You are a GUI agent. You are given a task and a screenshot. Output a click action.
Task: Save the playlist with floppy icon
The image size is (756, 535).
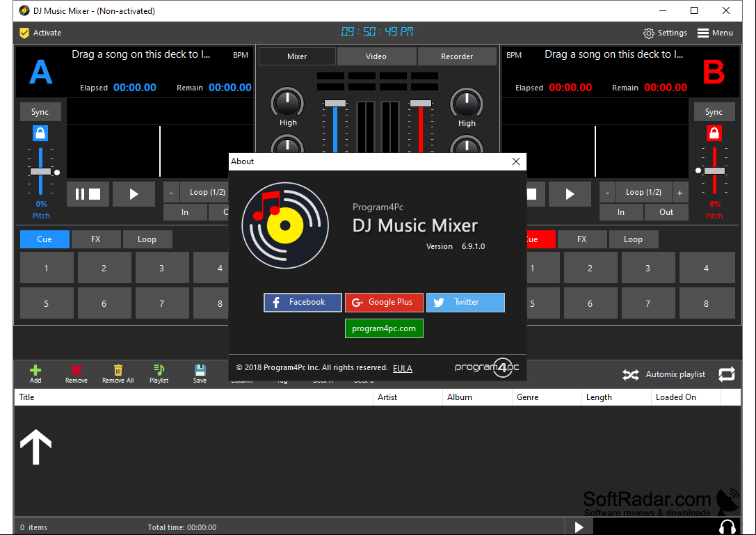coord(200,370)
